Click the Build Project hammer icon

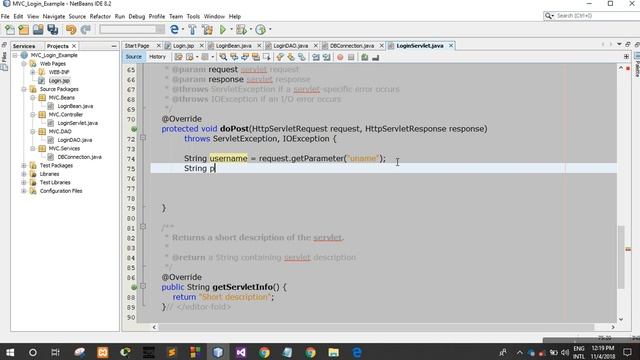[x=192, y=29]
